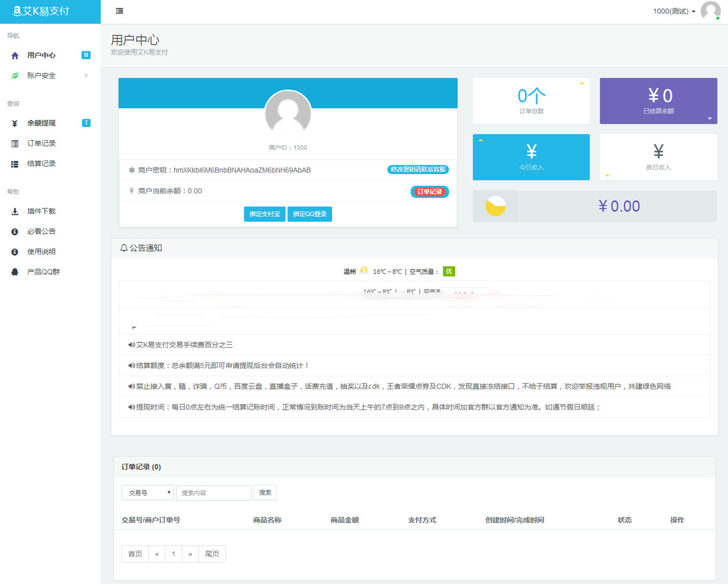Viewport: 728px width, 584px height.
Task: Click the 插件下载 download icon
Action: [x=15, y=211]
